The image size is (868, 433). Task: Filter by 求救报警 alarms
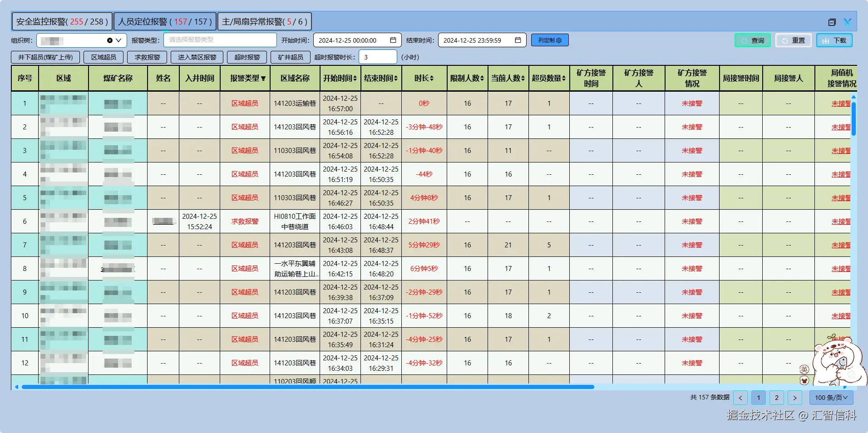click(x=147, y=57)
